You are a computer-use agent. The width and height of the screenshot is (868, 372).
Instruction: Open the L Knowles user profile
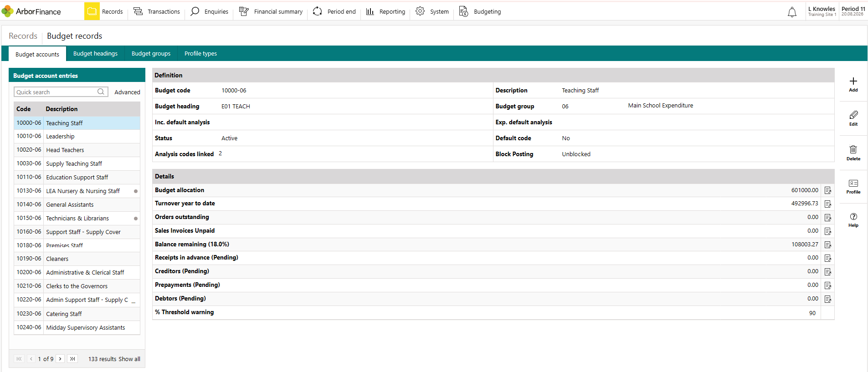click(822, 11)
